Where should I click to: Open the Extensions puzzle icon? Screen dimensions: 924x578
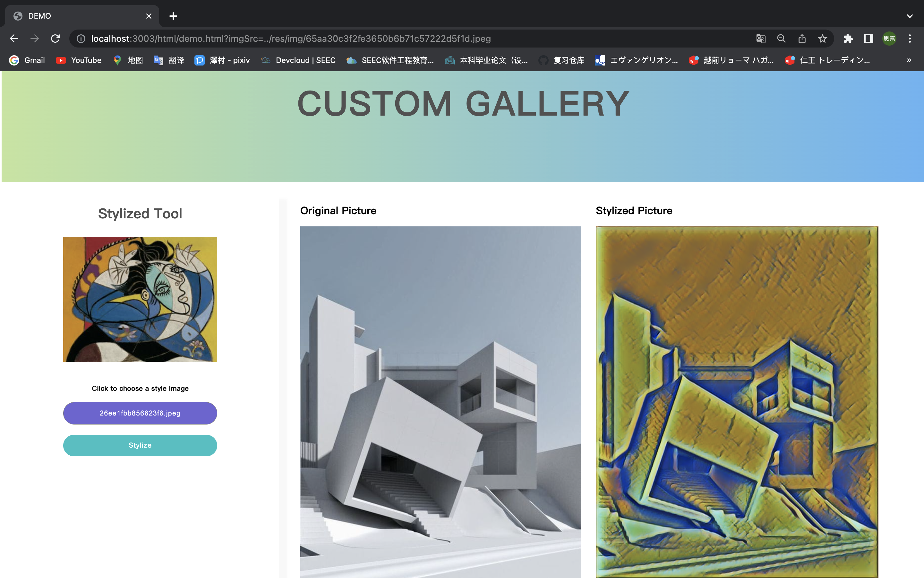[x=848, y=39]
